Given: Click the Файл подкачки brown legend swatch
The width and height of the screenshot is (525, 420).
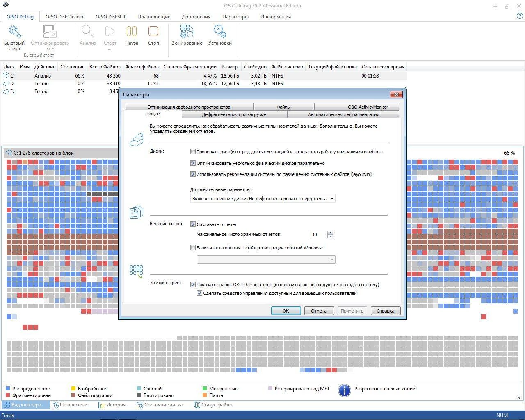Looking at the screenshot, I should [73, 395].
